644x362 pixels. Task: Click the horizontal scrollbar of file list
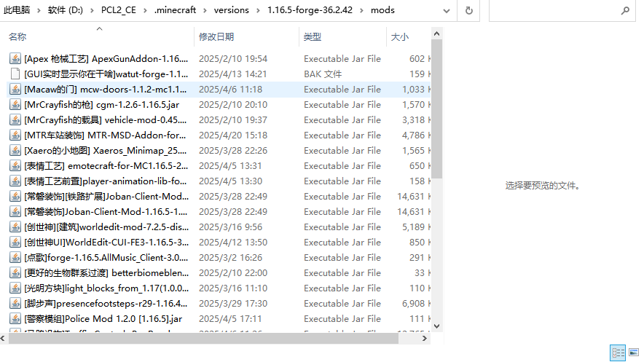click(x=219, y=339)
